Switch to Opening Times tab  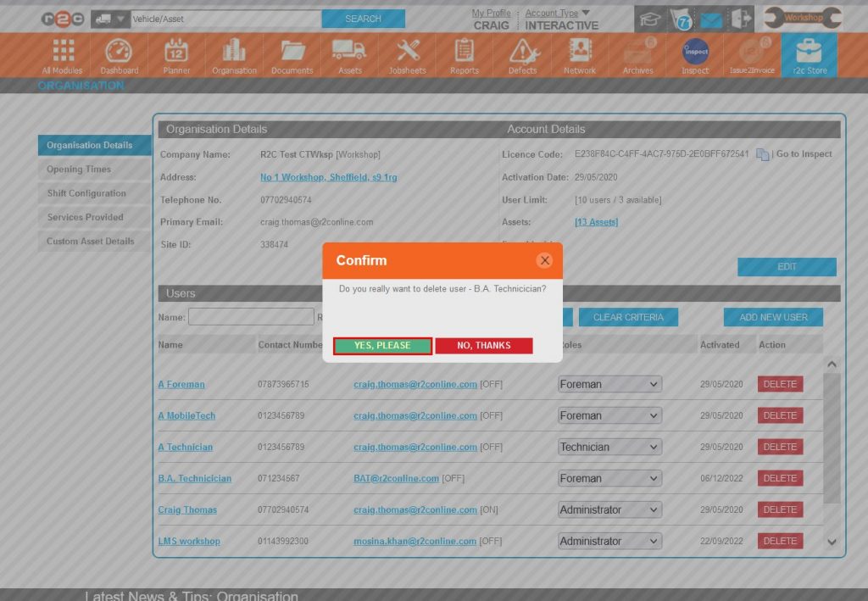tap(79, 170)
